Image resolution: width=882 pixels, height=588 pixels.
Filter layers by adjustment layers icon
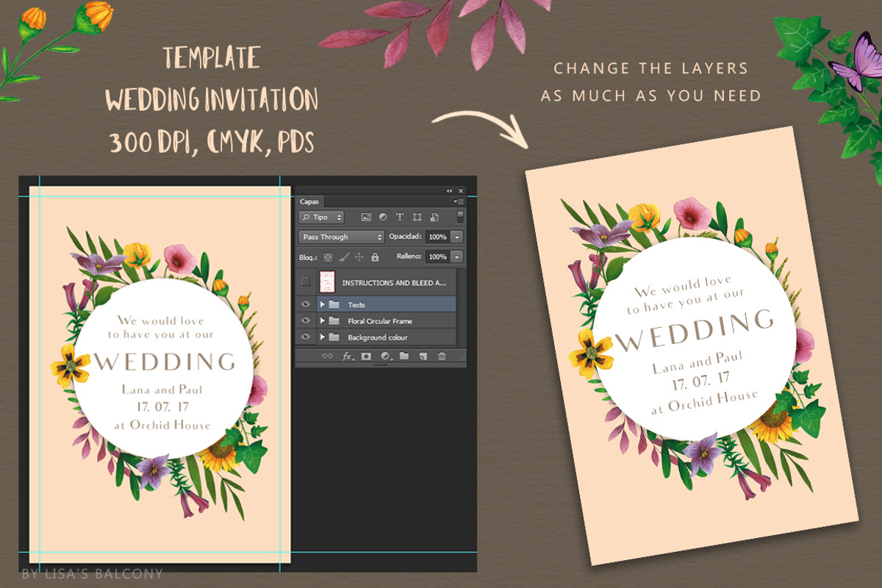(x=383, y=218)
